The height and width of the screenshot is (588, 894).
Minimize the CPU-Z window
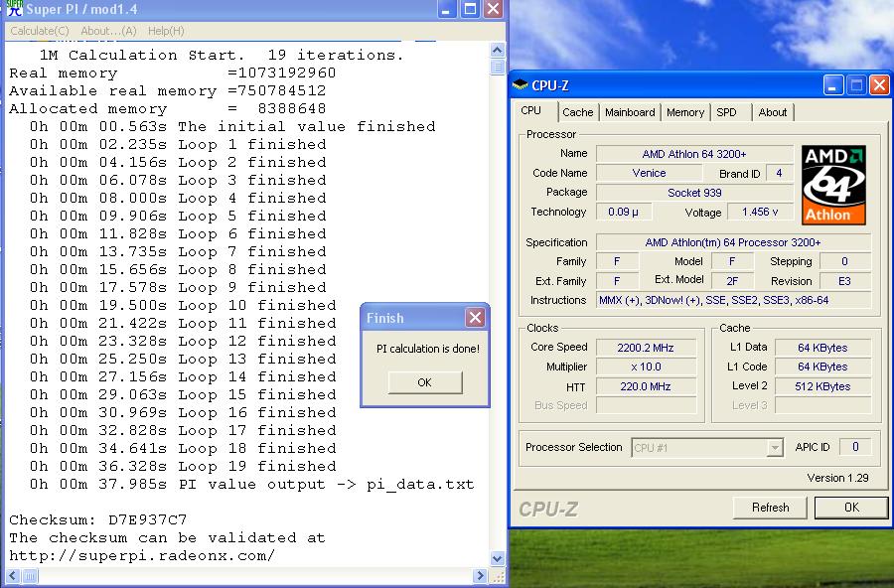833,85
